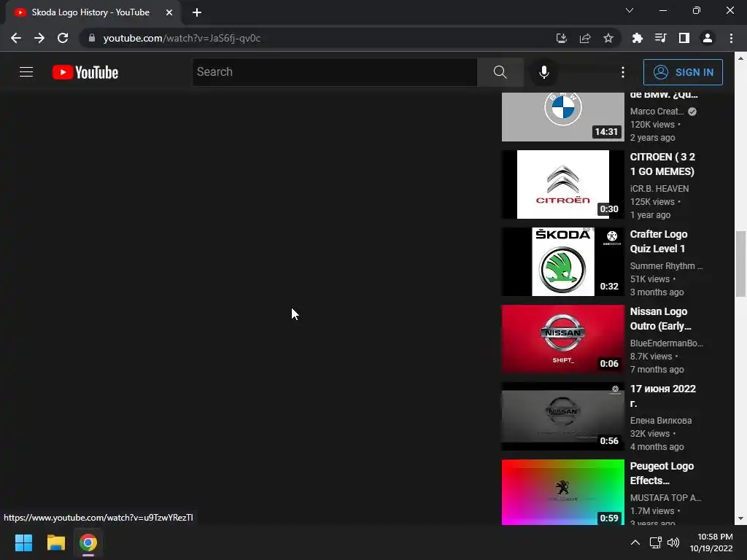Image resolution: width=747 pixels, height=560 pixels.
Task: Click channel name 'Елена Вилкова'
Action: tap(661, 421)
